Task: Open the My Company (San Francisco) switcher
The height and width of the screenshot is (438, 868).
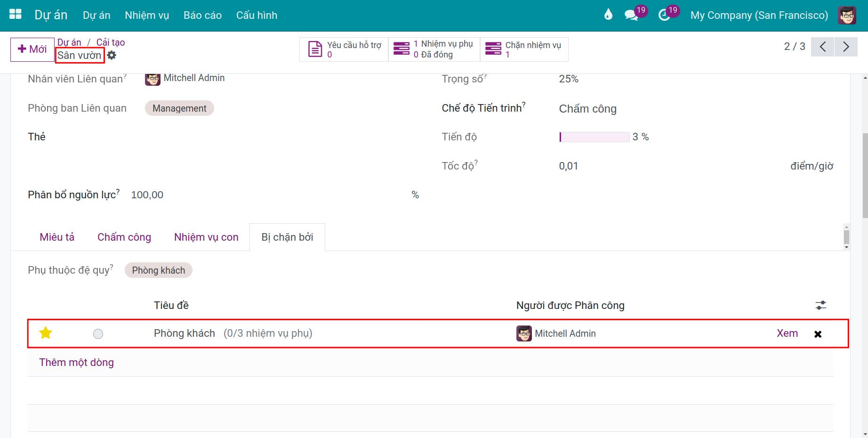Action: [759, 15]
